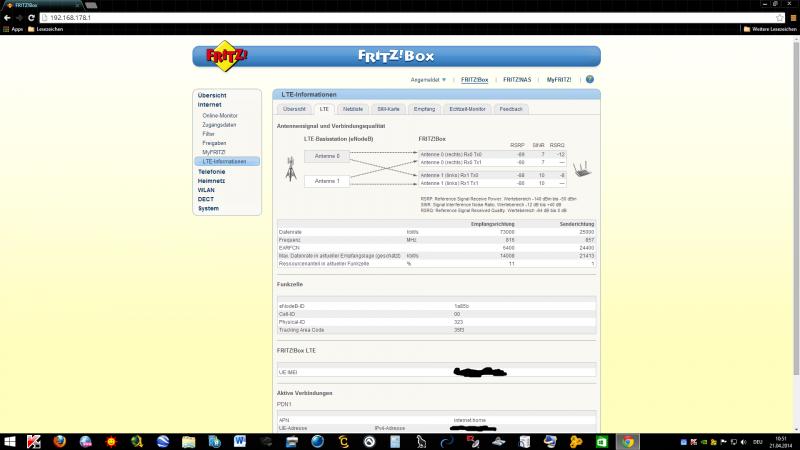Viewport: 800px width, 450px height.
Task: Open the Windows Start button
Action: click(x=10, y=442)
